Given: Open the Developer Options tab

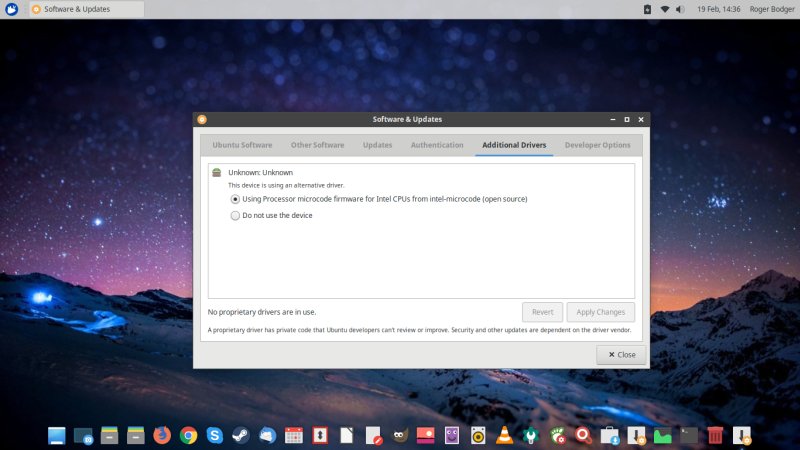Looking at the screenshot, I should pos(597,145).
